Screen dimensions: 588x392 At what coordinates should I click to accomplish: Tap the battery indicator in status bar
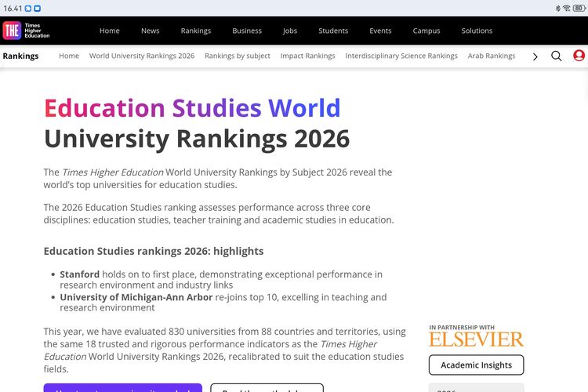tap(579, 8)
